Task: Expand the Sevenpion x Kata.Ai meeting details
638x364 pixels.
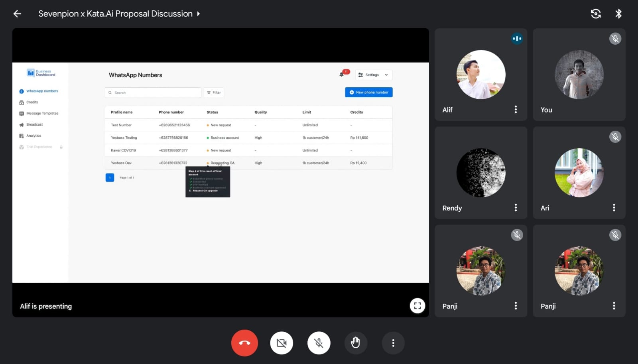Action: [119, 14]
